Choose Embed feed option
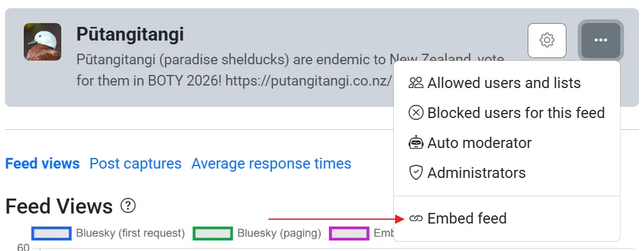This screenshot has height=251, width=644. pos(466,219)
